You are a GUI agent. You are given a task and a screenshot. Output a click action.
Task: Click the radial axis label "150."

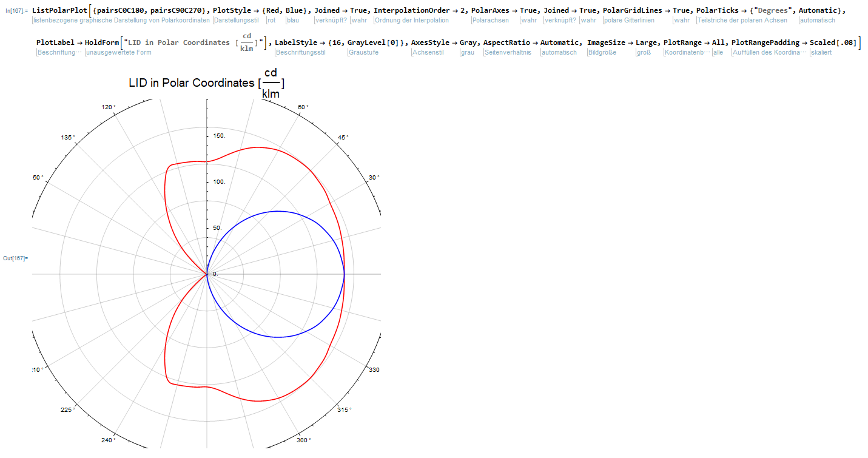point(219,136)
